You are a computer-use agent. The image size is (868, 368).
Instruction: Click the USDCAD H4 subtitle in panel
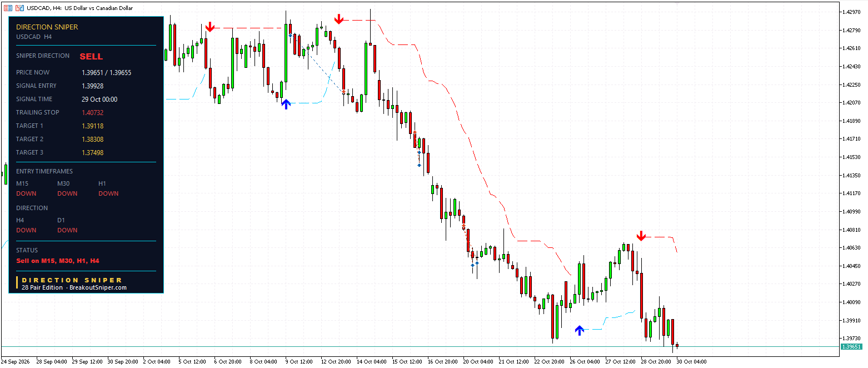point(34,37)
